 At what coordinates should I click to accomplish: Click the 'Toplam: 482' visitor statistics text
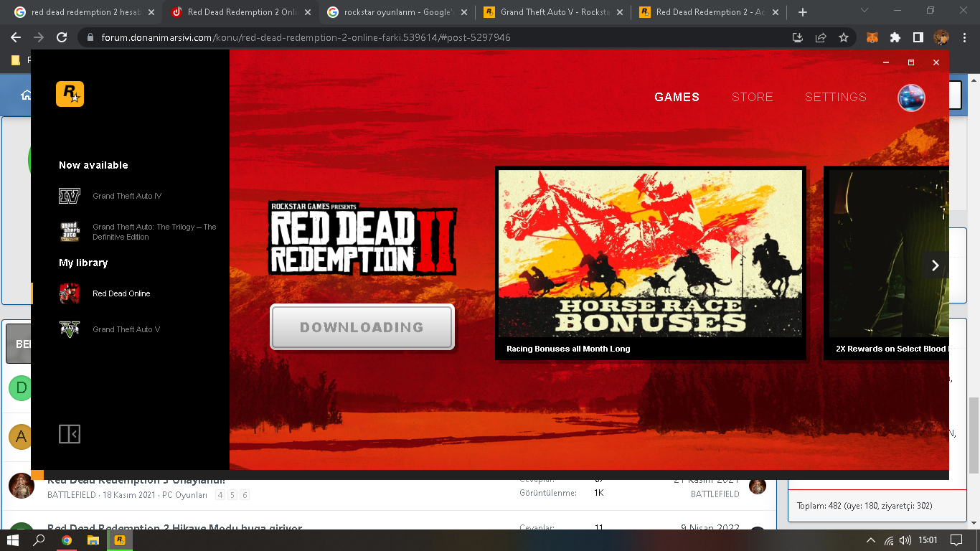[x=864, y=506]
